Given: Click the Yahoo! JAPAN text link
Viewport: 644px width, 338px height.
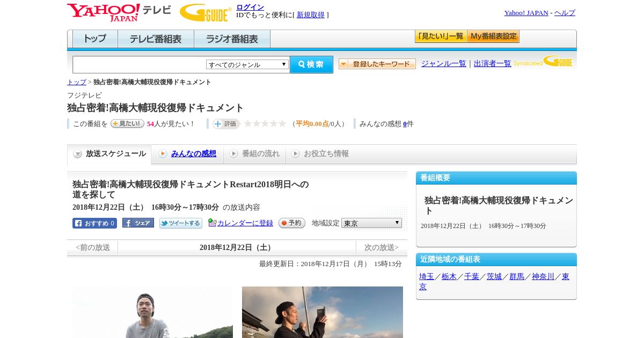Looking at the screenshot, I should tap(526, 13).
